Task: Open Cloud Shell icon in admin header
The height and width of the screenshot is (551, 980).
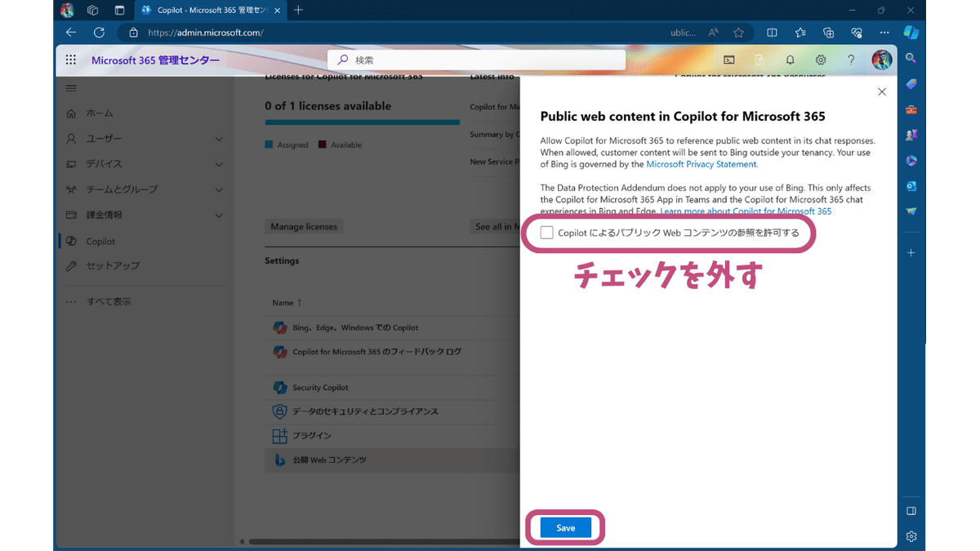Action: [729, 60]
